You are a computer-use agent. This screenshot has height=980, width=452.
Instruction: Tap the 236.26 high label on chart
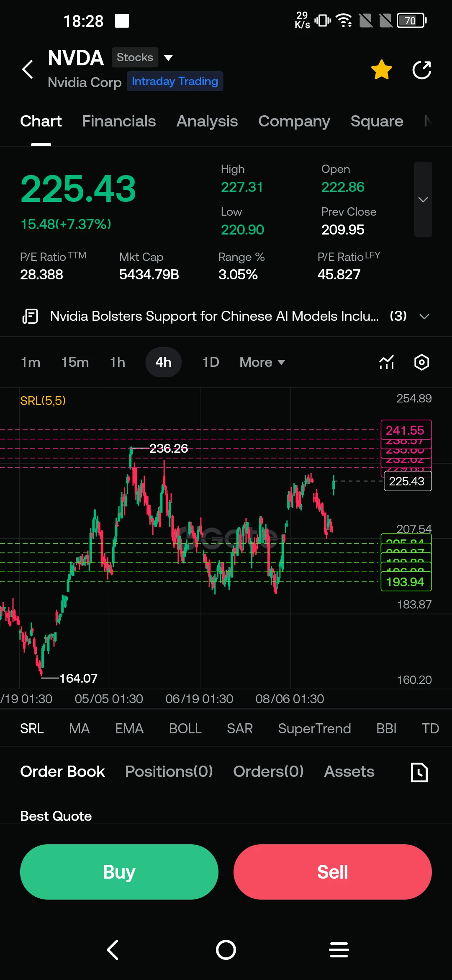point(169,449)
